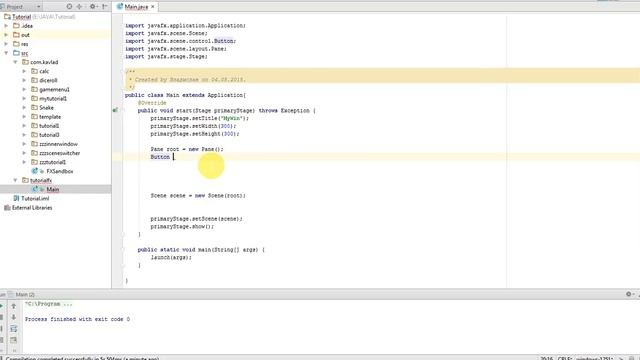
Task: Select External Libraries node
Action: click(32, 208)
